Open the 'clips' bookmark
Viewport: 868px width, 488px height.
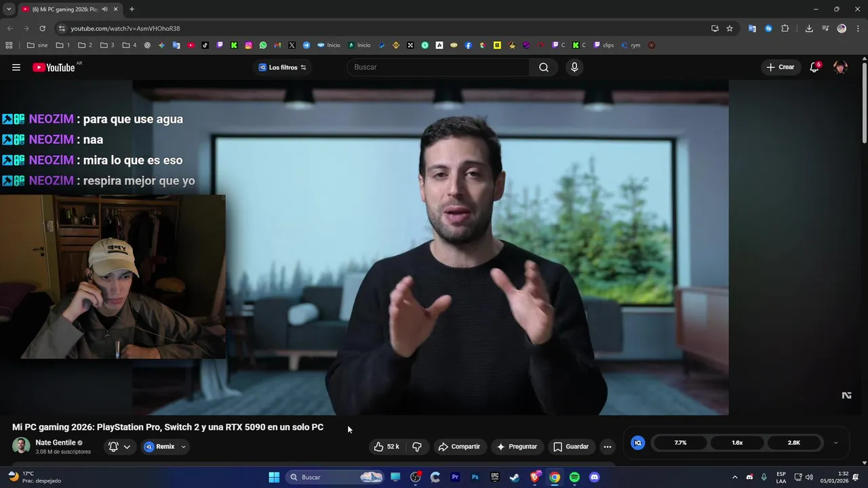pyautogui.click(x=604, y=45)
